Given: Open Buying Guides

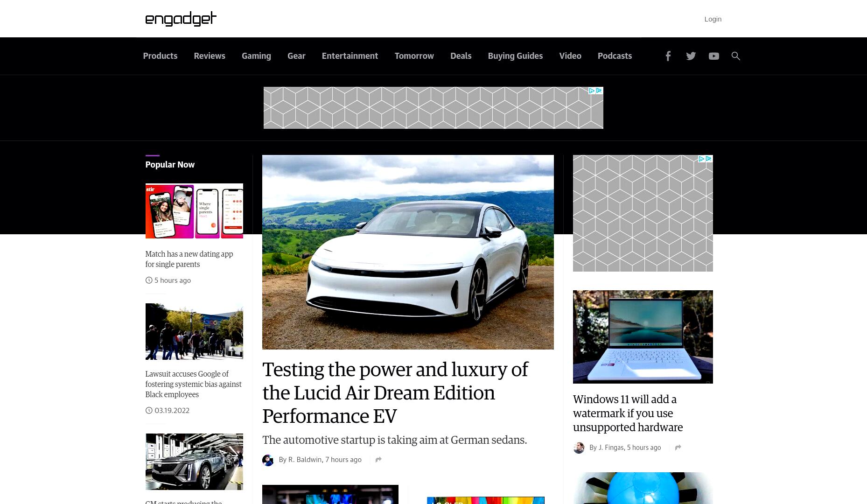Looking at the screenshot, I should click(x=515, y=56).
